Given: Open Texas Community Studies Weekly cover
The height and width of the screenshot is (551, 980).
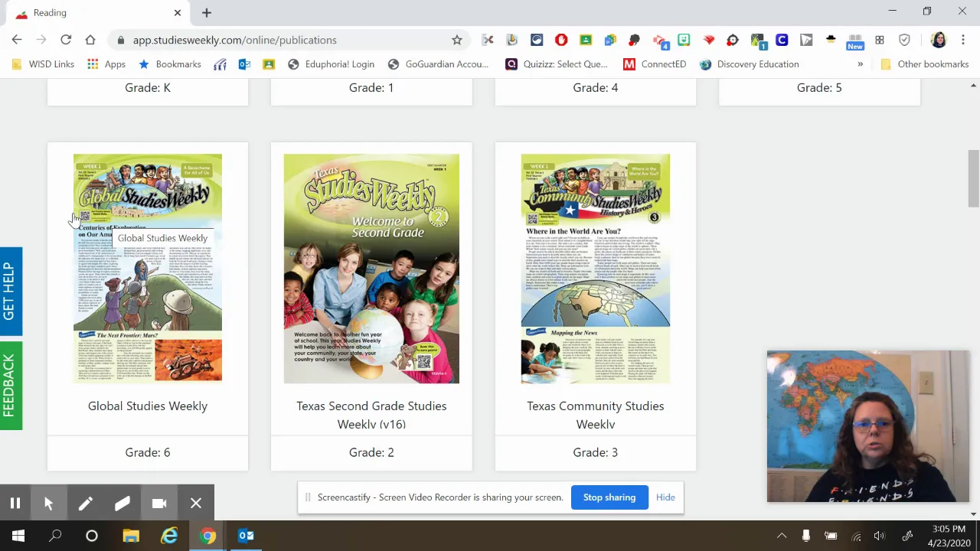Looking at the screenshot, I should click(595, 268).
